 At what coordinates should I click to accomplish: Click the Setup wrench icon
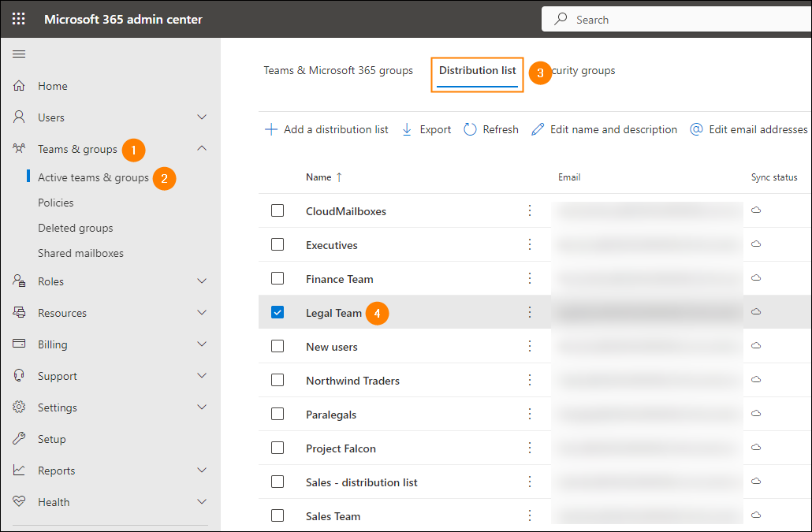tap(19, 438)
